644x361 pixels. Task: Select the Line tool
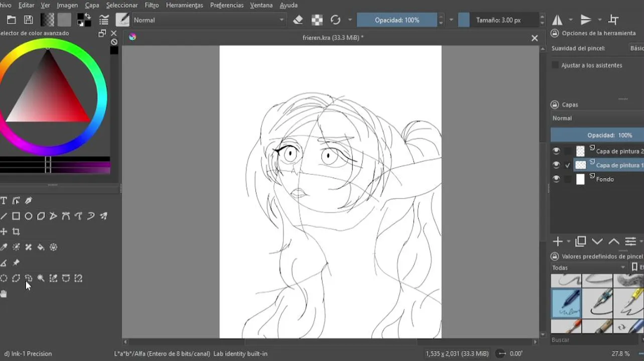click(4, 216)
